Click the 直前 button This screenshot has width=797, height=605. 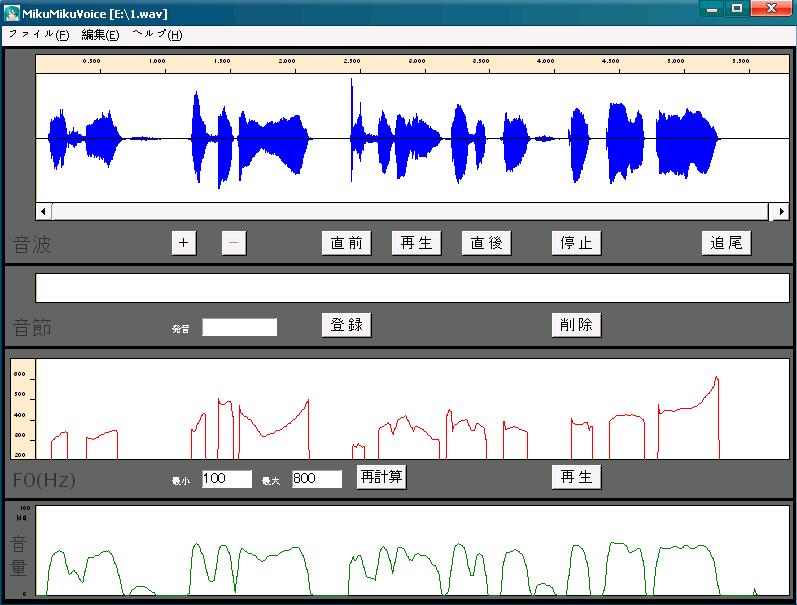(x=347, y=243)
